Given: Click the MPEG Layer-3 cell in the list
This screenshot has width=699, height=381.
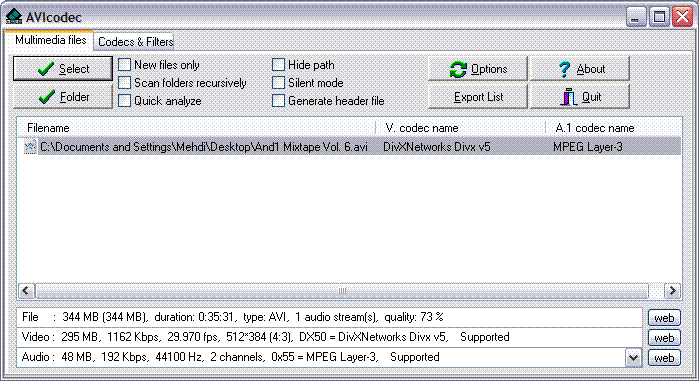Looking at the screenshot, I should (x=588, y=147).
